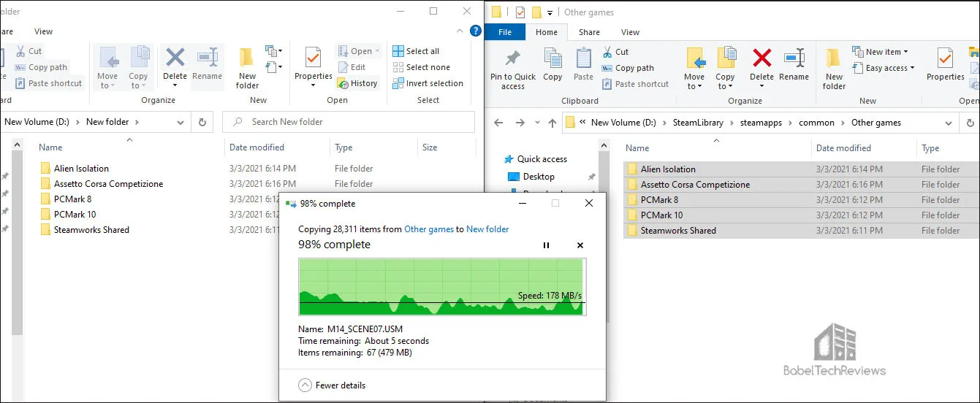Click common in right window breadcrumb
The height and width of the screenshot is (403, 980).
pyautogui.click(x=816, y=123)
